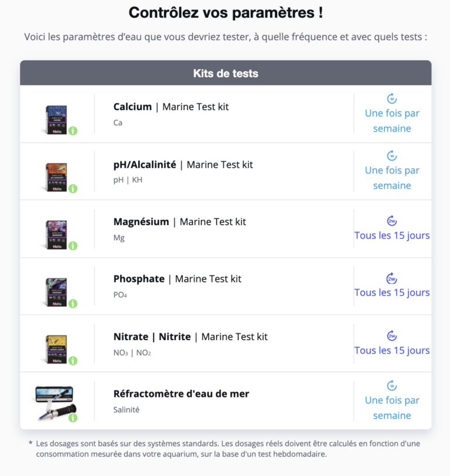Open the pH/Alcalinité test kit product image
Viewport: 450px width, 476px height.
[x=56, y=176]
